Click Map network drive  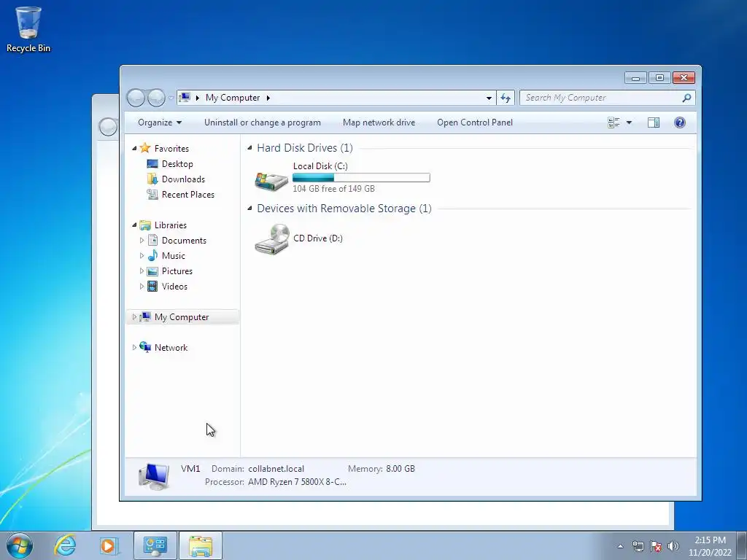tap(379, 122)
